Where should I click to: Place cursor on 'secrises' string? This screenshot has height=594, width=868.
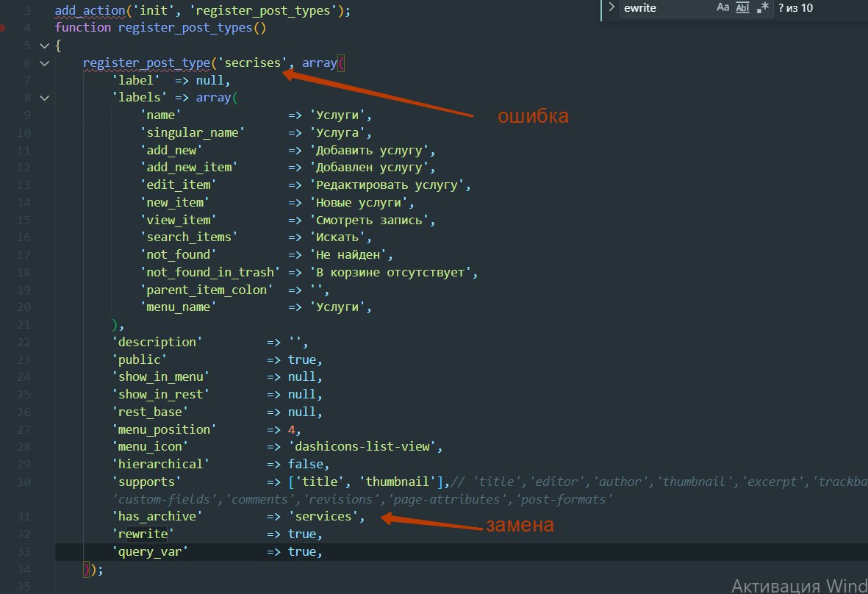(x=252, y=63)
